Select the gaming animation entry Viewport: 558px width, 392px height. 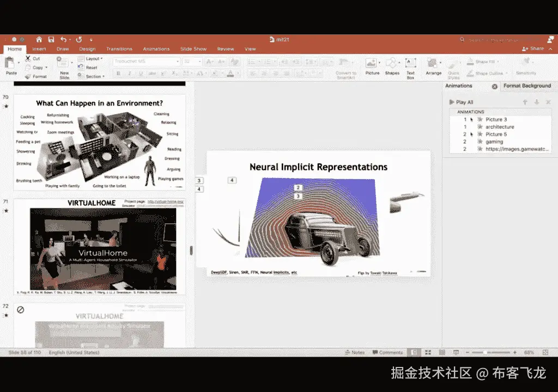point(500,142)
